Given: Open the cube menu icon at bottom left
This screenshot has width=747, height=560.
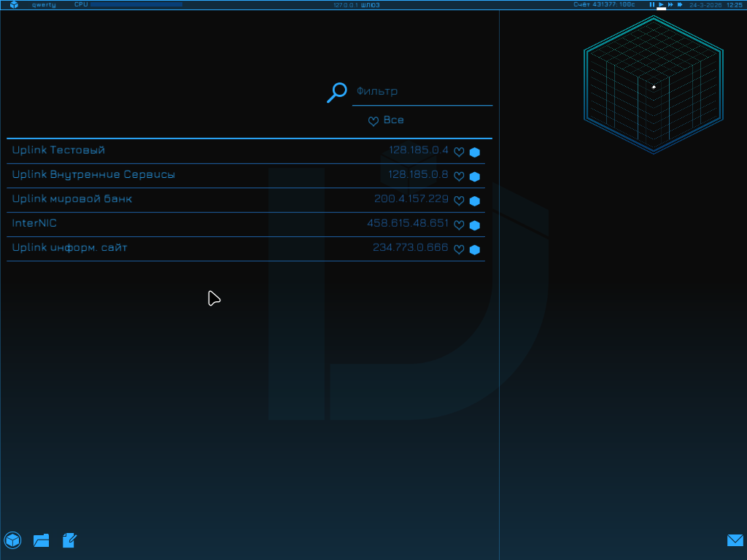Looking at the screenshot, I should pos(12,540).
